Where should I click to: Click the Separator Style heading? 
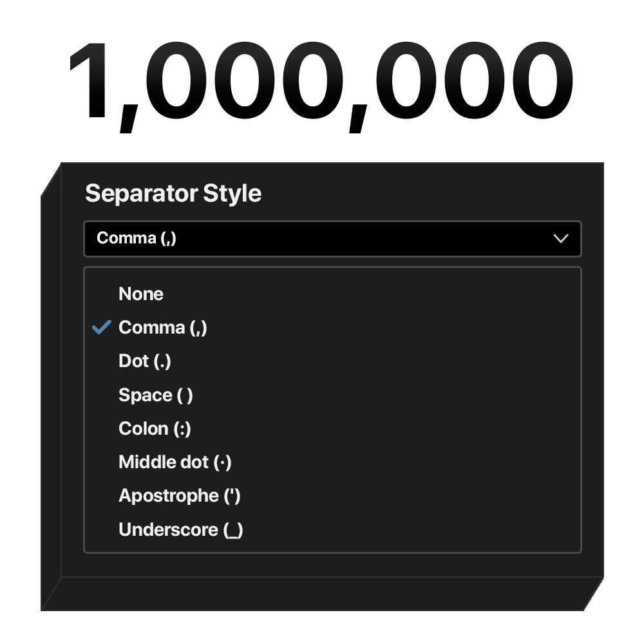click(173, 193)
